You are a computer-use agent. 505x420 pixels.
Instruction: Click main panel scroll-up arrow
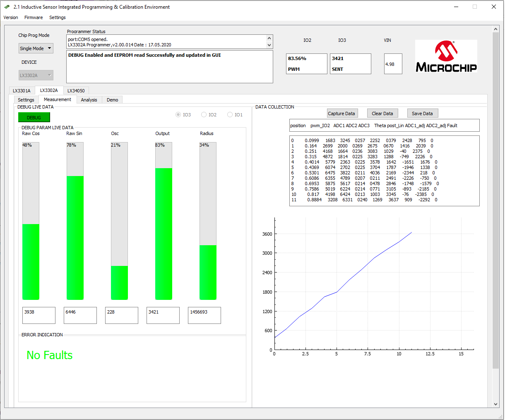(x=495, y=29)
